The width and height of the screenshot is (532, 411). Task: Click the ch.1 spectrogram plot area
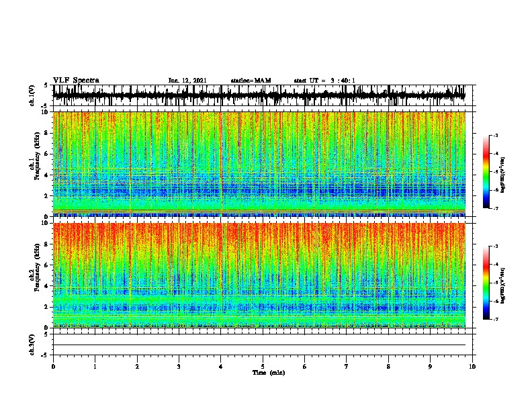coord(259,164)
